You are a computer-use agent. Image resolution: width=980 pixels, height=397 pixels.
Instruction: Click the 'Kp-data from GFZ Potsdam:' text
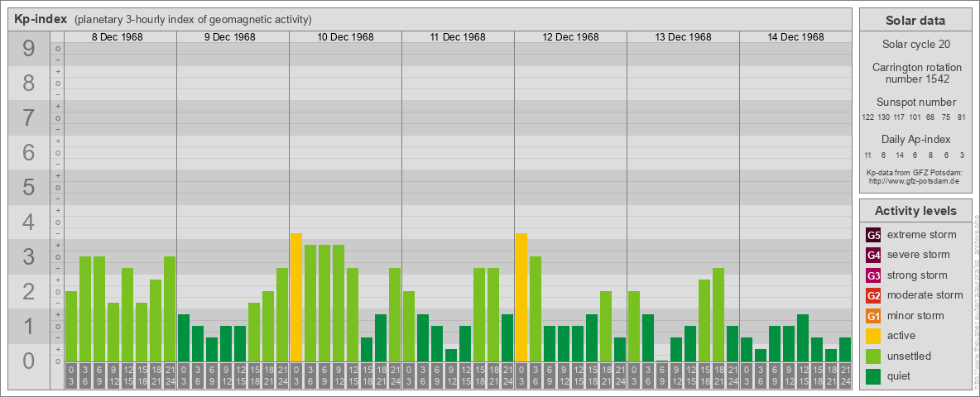coord(915,172)
